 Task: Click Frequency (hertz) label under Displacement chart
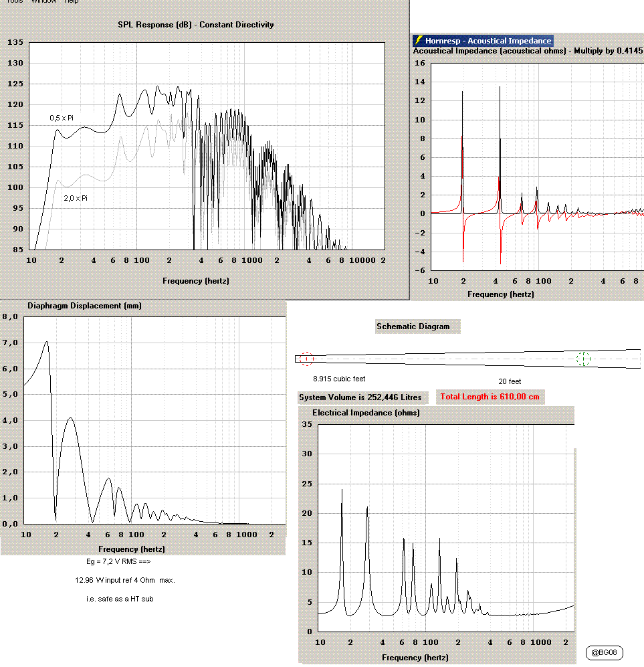click(131, 549)
